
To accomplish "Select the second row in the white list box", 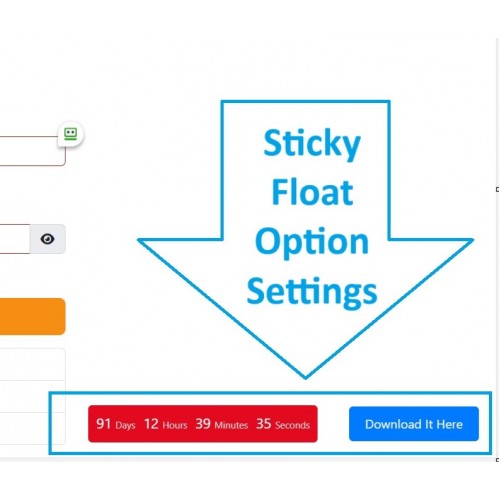I will point(33,396).
